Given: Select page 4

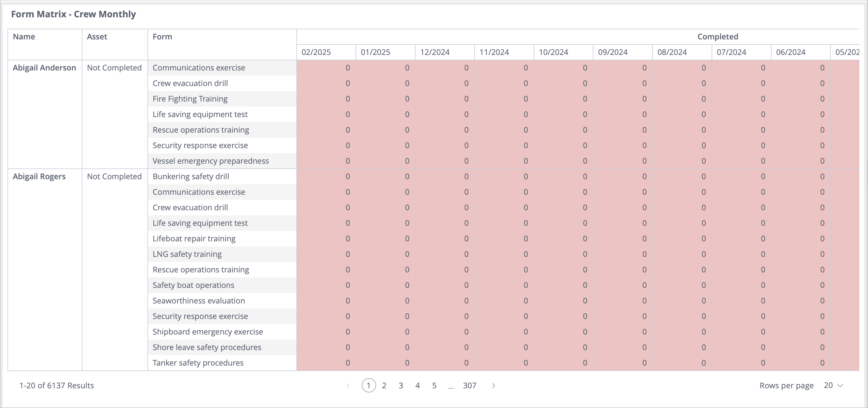Looking at the screenshot, I should tap(418, 385).
